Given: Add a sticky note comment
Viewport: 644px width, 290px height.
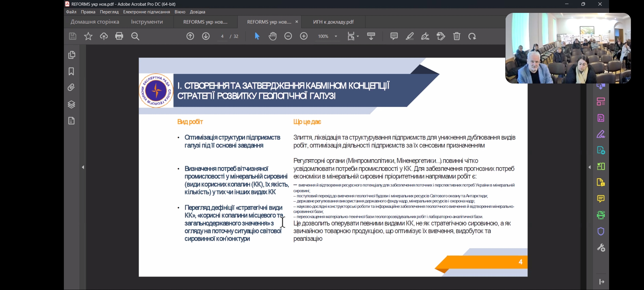Looking at the screenshot, I should (394, 36).
